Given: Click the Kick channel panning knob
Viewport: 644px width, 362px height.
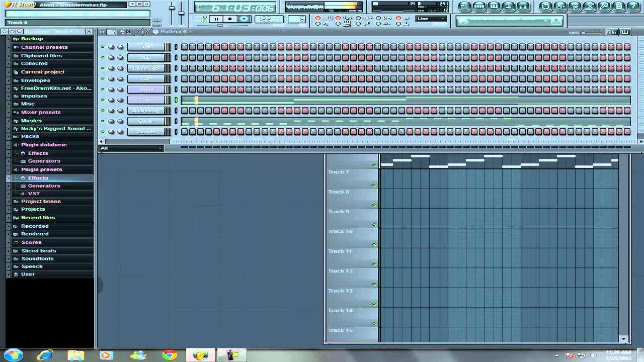Looking at the screenshot, I should coord(111,47).
